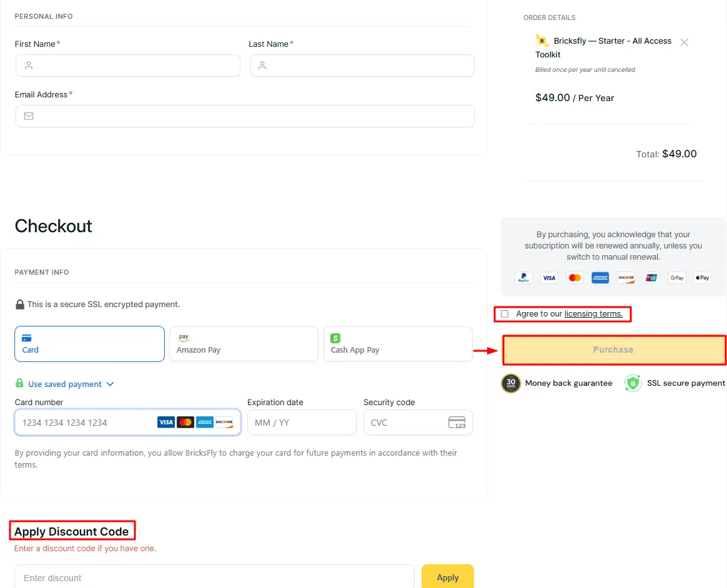
Task: Click the Bricksfly product logo icon
Action: click(542, 41)
